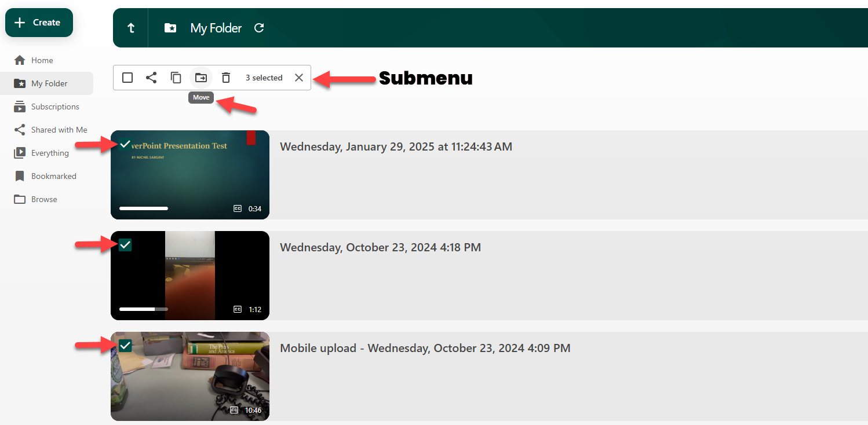Viewport: 868px width, 425px height.
Task: Open Shared with Me section
Action: coord(59,130)
